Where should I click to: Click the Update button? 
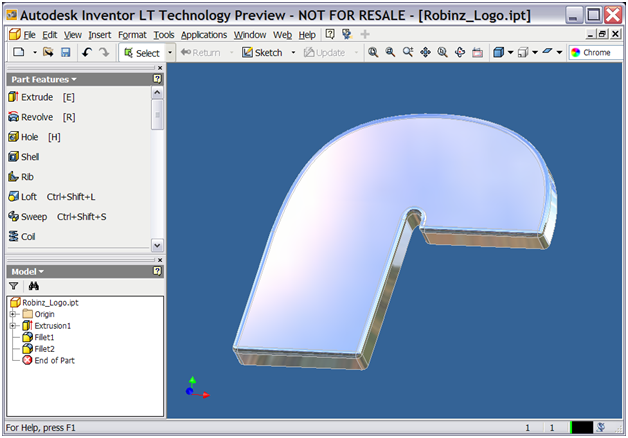(324, 52)
